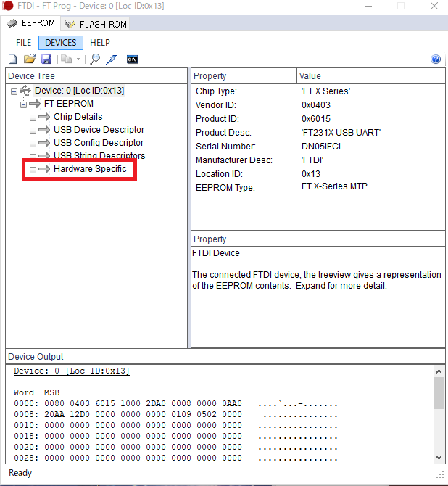Click the Open folder toolbar icon

click(x=30, y=59)
